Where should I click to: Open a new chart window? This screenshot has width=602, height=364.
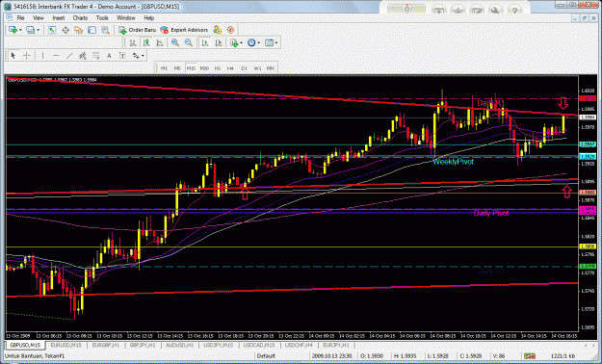(13, 30)
